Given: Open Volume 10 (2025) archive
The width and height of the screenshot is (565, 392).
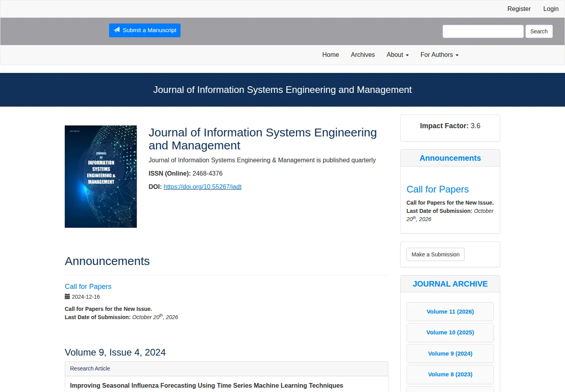Looking at the screenshot, I should click(450, 332).
